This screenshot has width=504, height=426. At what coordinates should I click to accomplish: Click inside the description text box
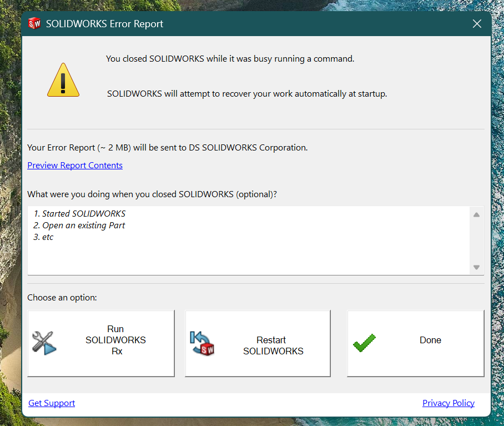249,240
